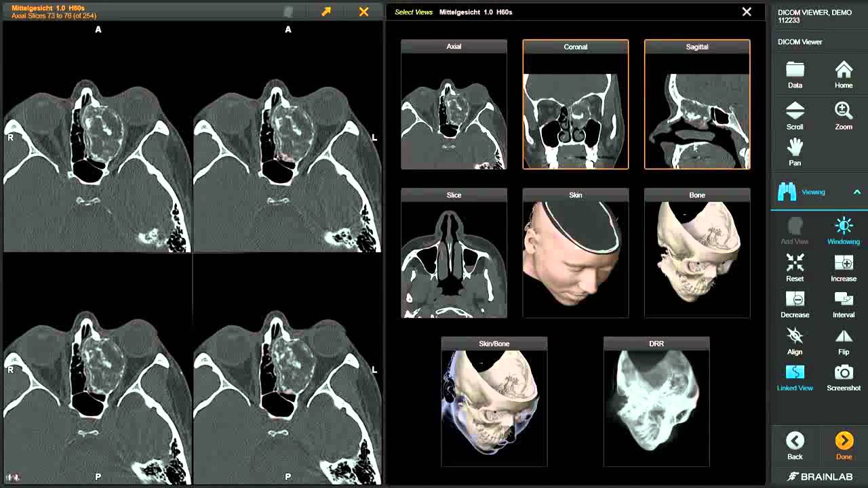
Task: Take a Screenshot
Action: point(844,378)
